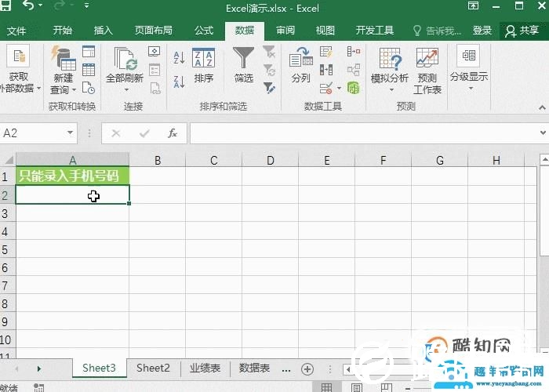Switch to the 开发工具 tab

click(x=375, y=31)
